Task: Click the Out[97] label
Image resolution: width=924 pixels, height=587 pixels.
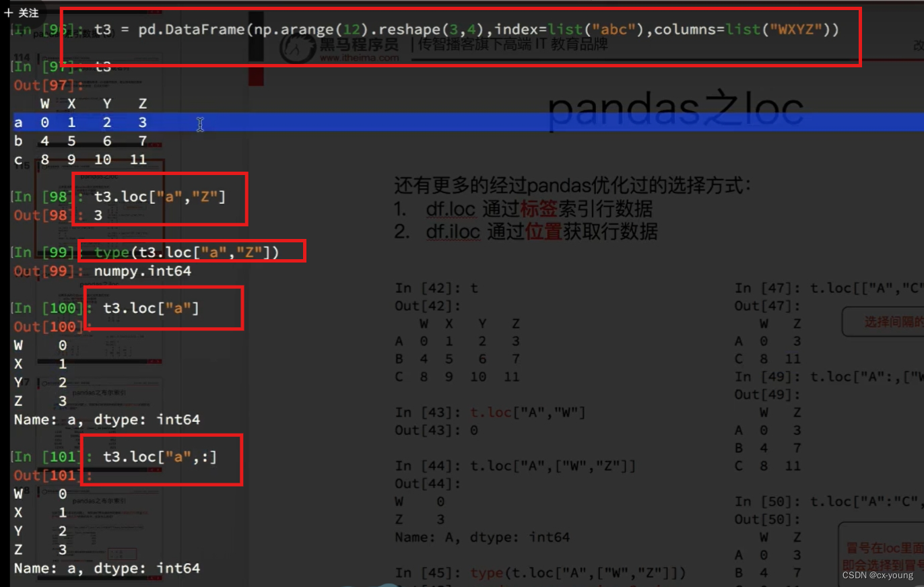Action: point(47,85)
